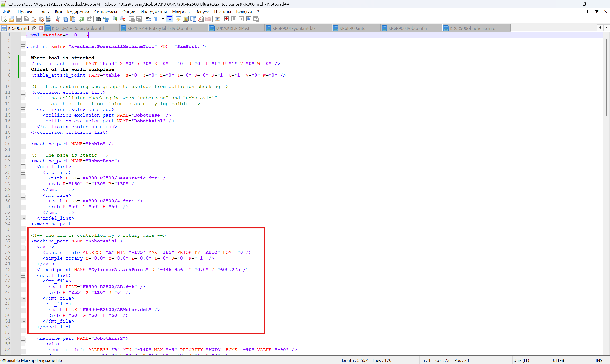Click the Zoom in magnifier icon

click(115, 19)
